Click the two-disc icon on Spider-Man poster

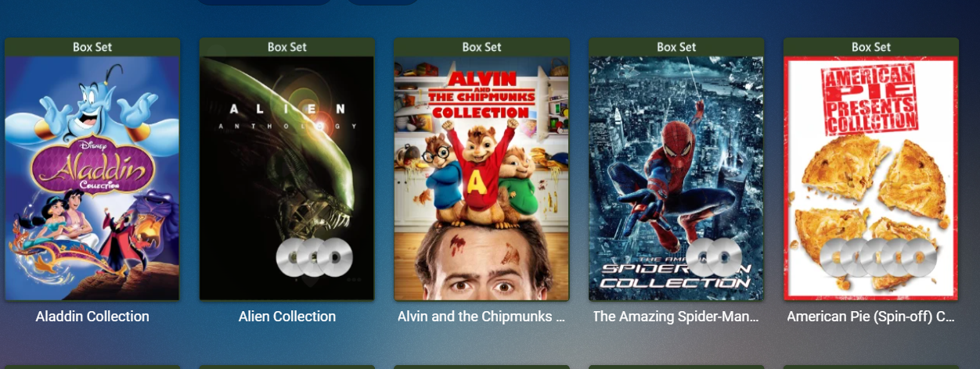pos(715,257)
